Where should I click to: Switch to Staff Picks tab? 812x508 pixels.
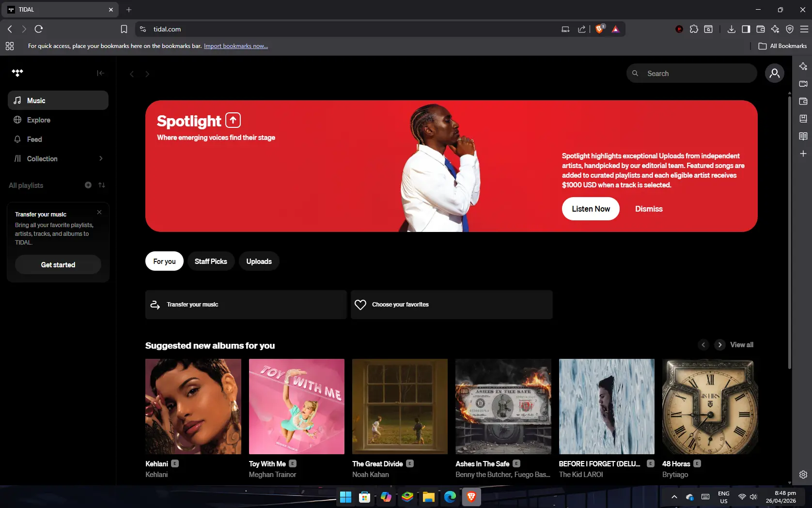pos(211,261)
